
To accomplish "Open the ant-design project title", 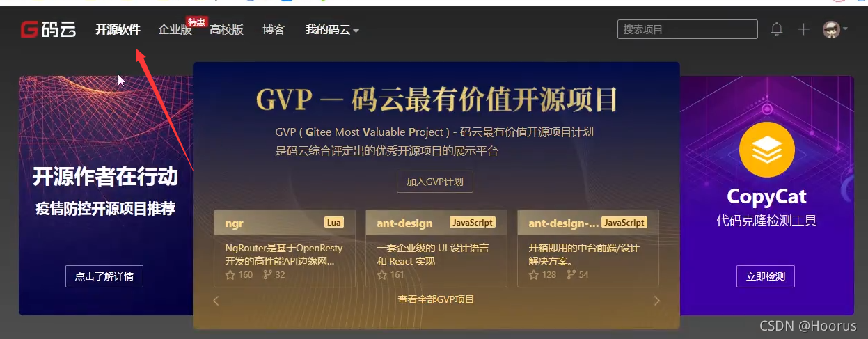I will tap(404, 223).
